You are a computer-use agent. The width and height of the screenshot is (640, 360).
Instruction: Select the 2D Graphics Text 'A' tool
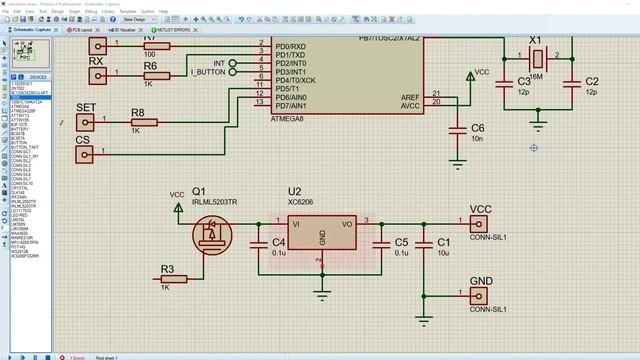click(4, 185)
